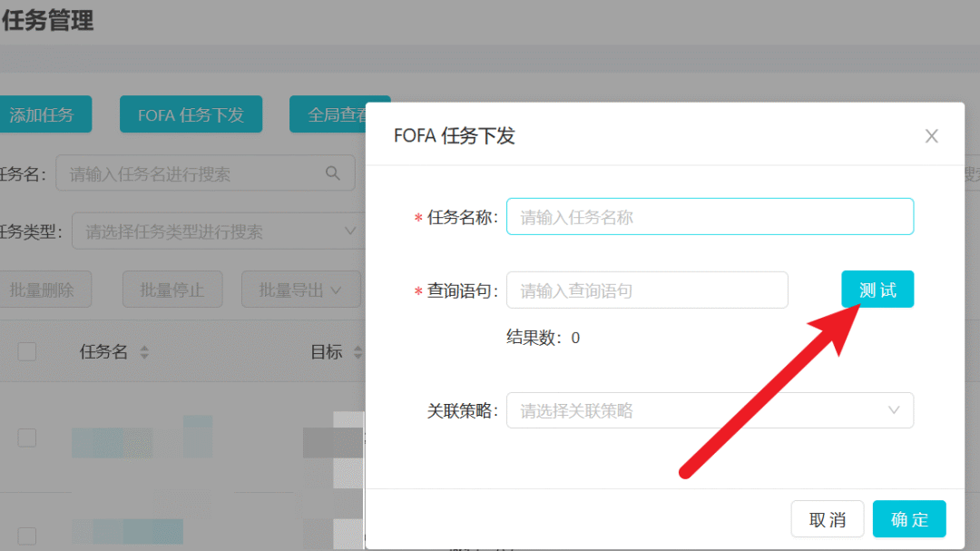Click the 任务名 search input field
The image size is (980, 551).
pos(205,172)
